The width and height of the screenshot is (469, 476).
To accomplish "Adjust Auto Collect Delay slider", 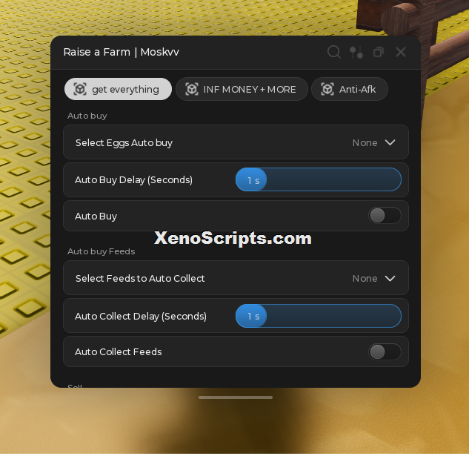I will tap(319, 316).
